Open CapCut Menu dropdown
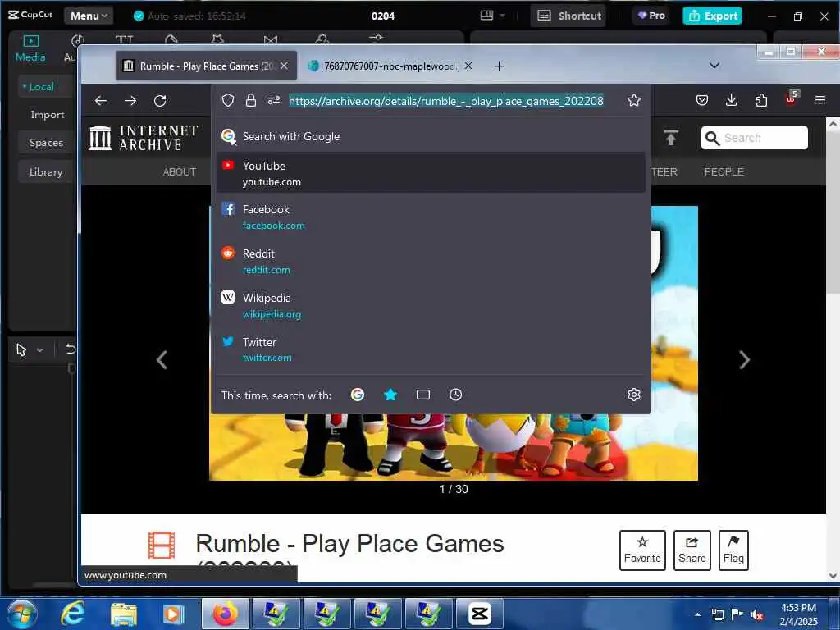The image size is (840, 630). click(89, 16)
